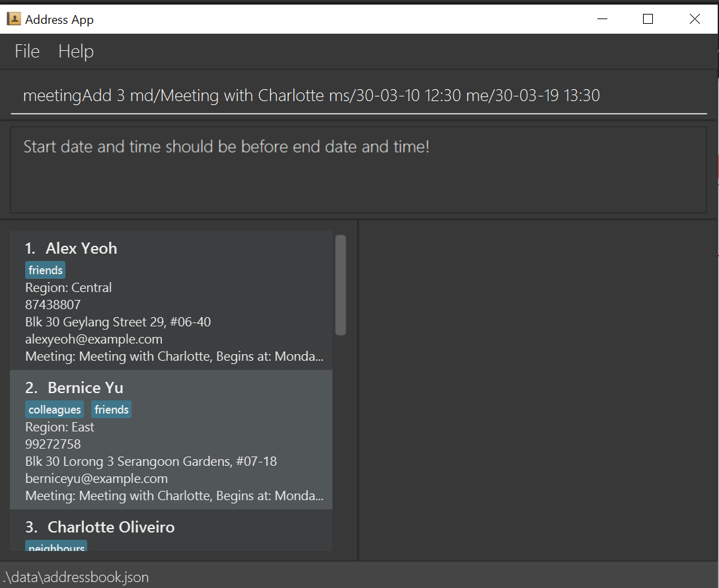Click email berniceyu@example.com
This screenshot has width=719, height=588.
pyautogui.click(x=96, y=478)
